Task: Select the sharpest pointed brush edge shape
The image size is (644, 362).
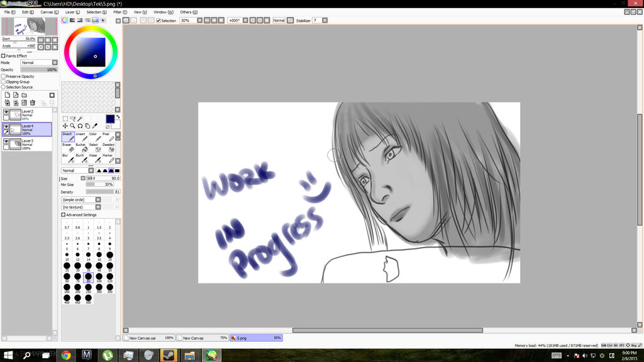Action: [99, 170]
